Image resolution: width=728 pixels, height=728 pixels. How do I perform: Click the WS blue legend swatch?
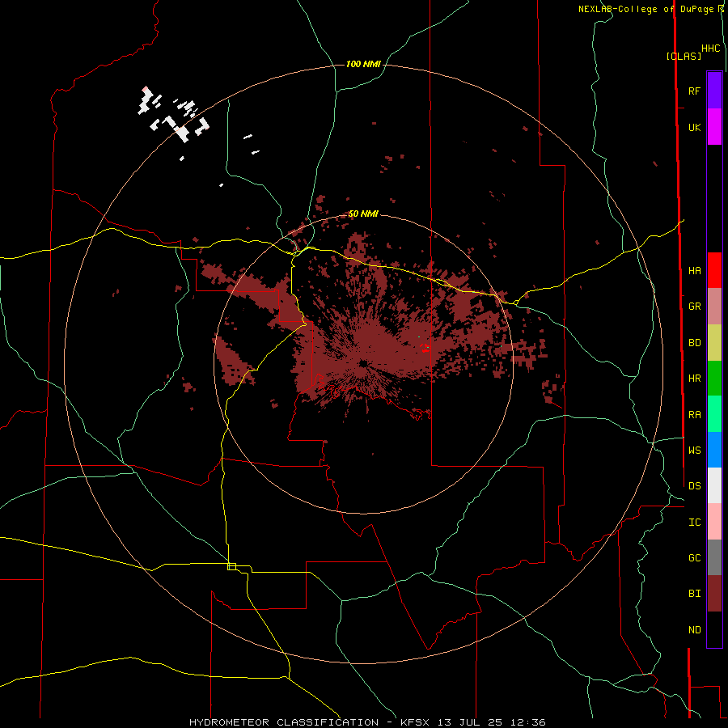click(714, 450)
